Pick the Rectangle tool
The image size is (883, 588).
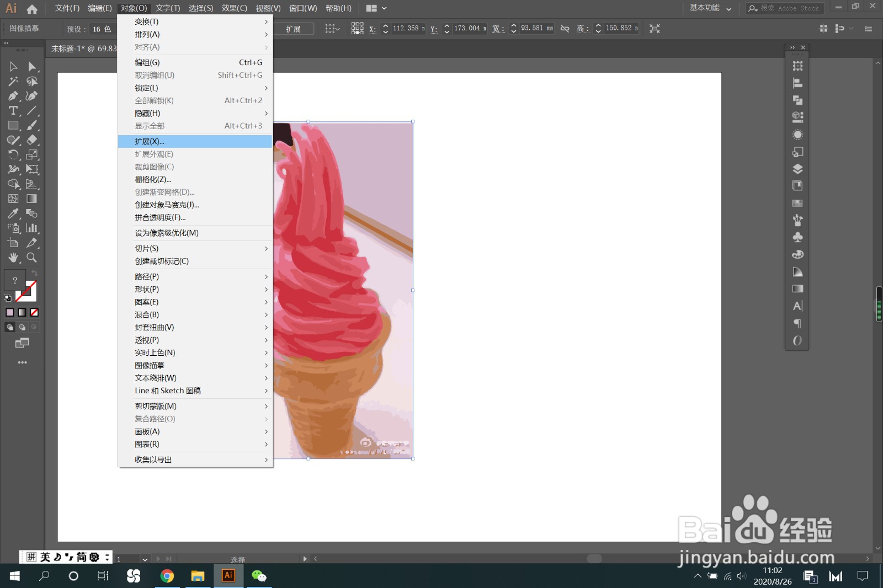pyautogui.click(x=13, y=125)
